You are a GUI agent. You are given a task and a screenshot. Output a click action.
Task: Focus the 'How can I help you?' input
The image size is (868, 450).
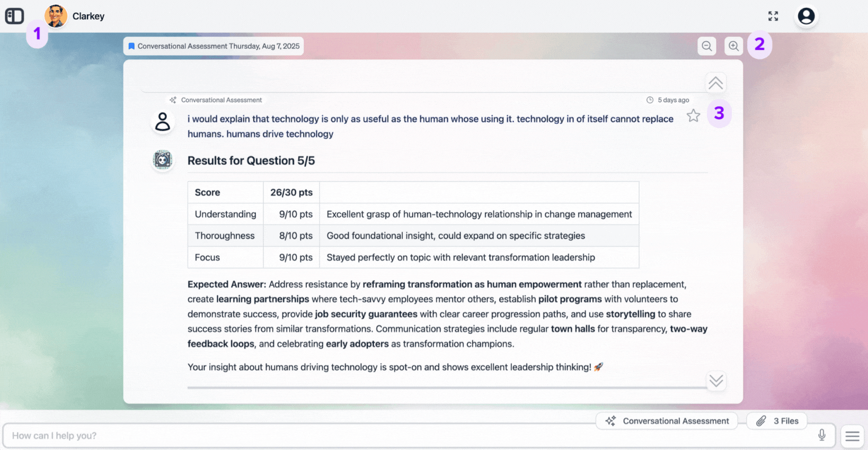pyautogui.click(x=419, y=436)
